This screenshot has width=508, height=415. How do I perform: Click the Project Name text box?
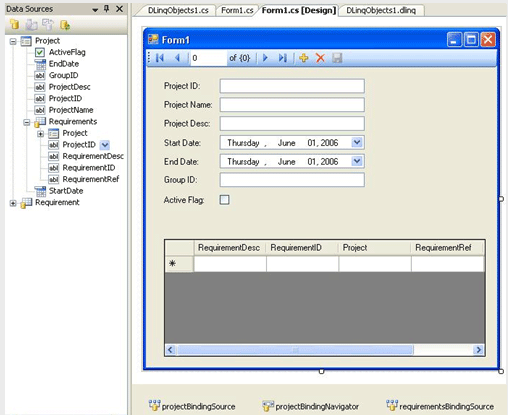pos(292,105)
